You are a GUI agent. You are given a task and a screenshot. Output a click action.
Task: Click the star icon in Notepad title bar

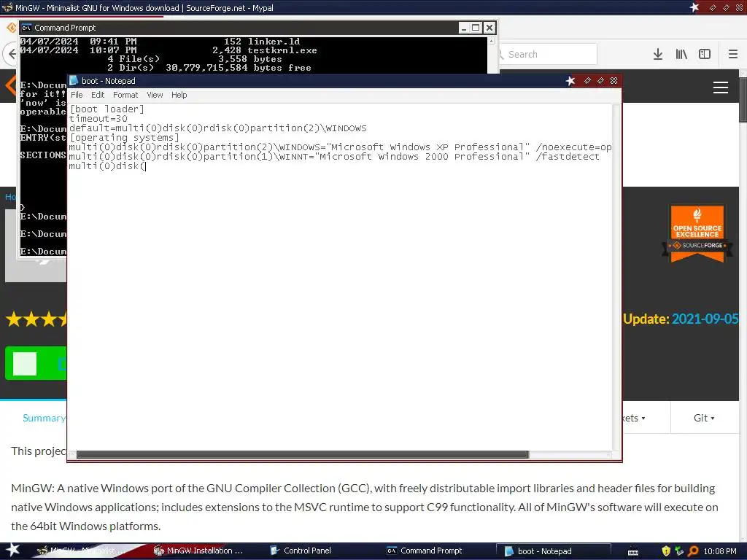pos(570,80)
